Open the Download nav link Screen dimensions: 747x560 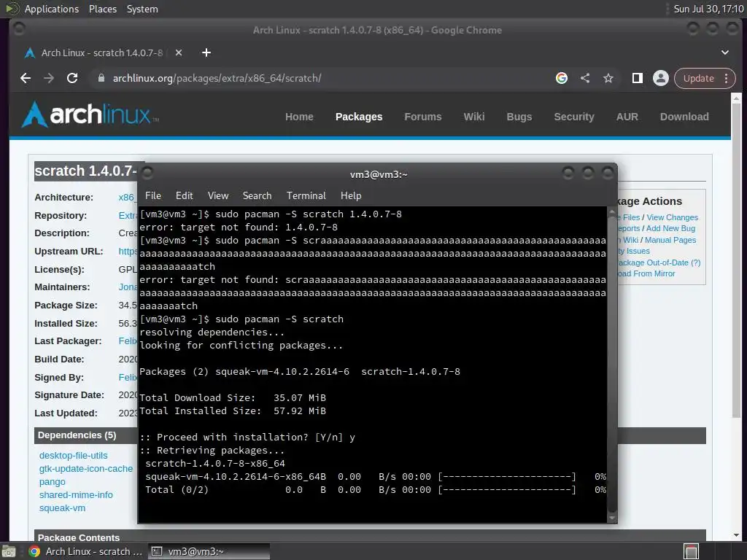click(684, 117)
